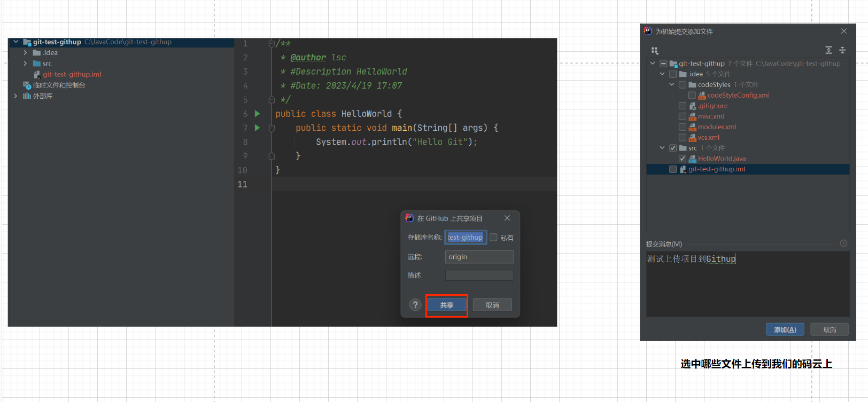This screenshot has width=868, height=402.
Task: Click fold marker at Javadoc comment start
Action: (x=272, y=43)
